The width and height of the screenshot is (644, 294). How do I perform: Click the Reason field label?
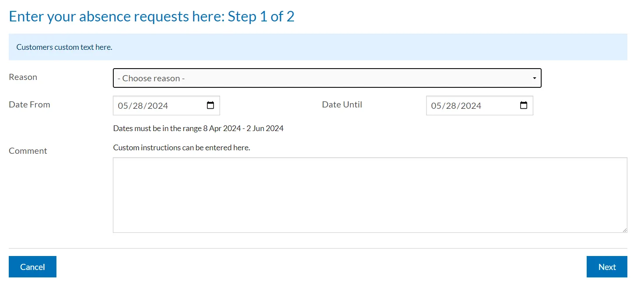[23, 77]
